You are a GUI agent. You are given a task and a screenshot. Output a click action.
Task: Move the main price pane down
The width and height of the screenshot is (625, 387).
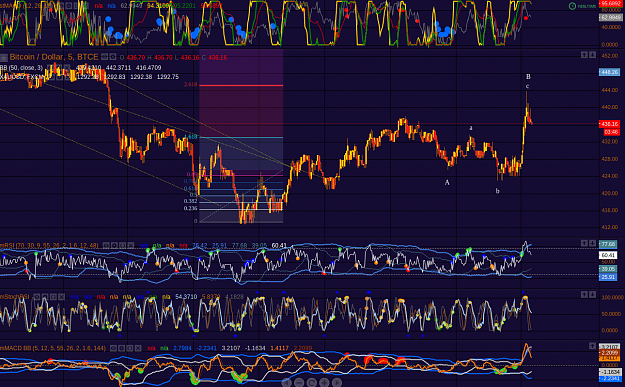coord(592,55)
